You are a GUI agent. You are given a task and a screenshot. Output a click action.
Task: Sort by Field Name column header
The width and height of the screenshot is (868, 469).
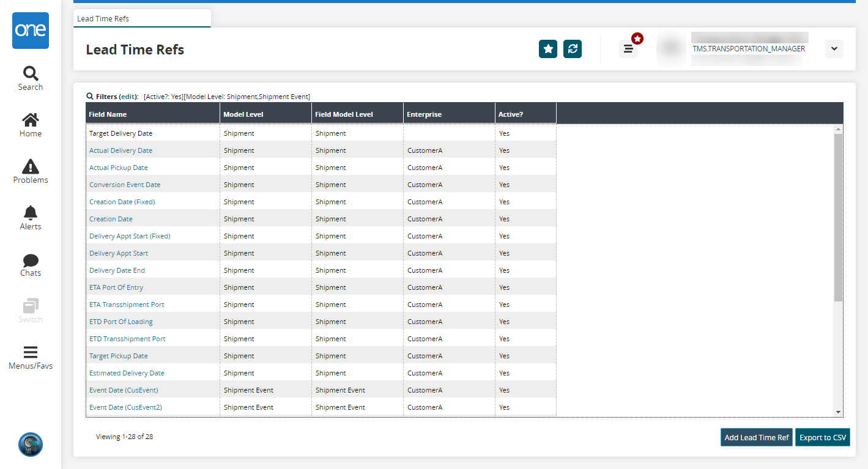[108, 114]
